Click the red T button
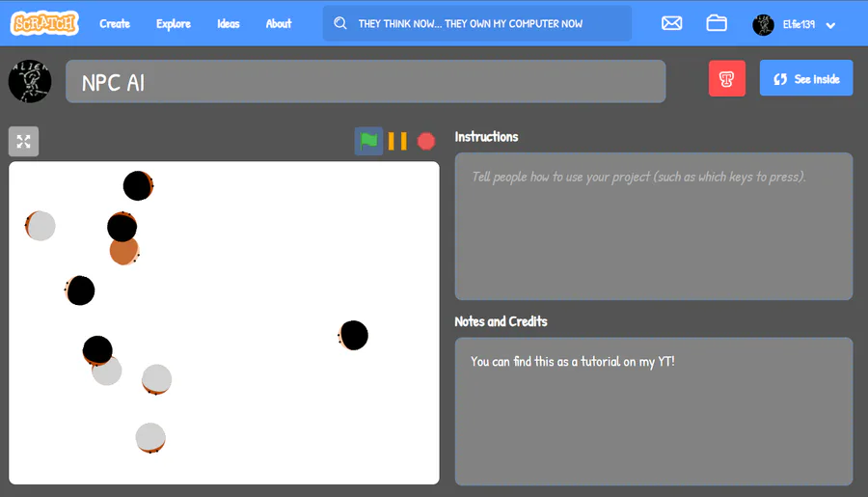Image resolution: width=868 pixels, height=497 pixels. coord(727,79)
